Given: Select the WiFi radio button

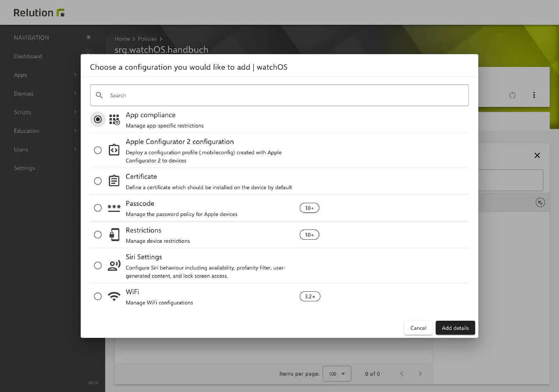Looking at the screenshot, I should click(98, 296).
